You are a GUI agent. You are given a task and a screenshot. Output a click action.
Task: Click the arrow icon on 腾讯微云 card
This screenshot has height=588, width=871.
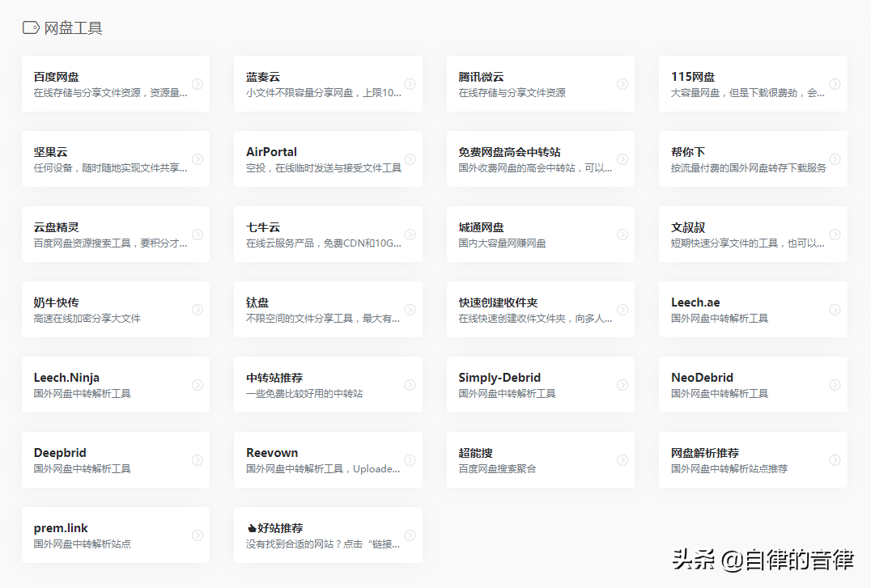point(622,84)
